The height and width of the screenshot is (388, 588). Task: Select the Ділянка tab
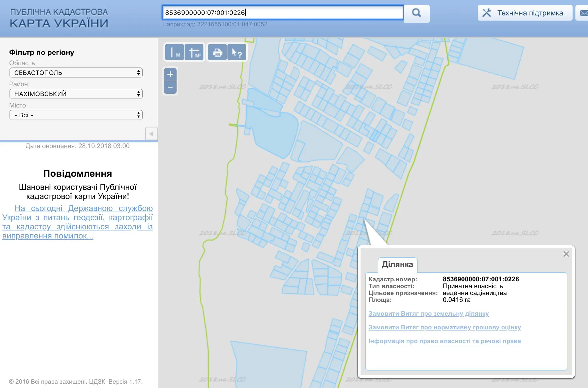397,264
